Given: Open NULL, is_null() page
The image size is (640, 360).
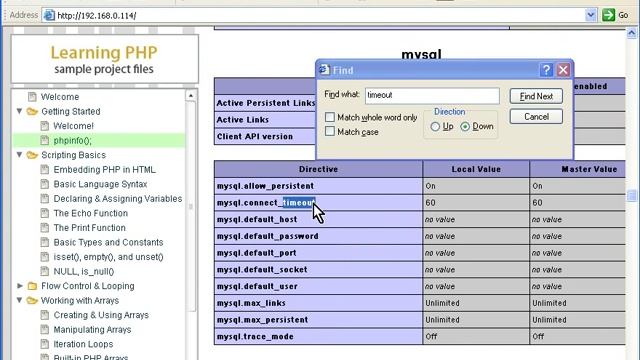Looking at the screenshot, I should pos(84,271).
